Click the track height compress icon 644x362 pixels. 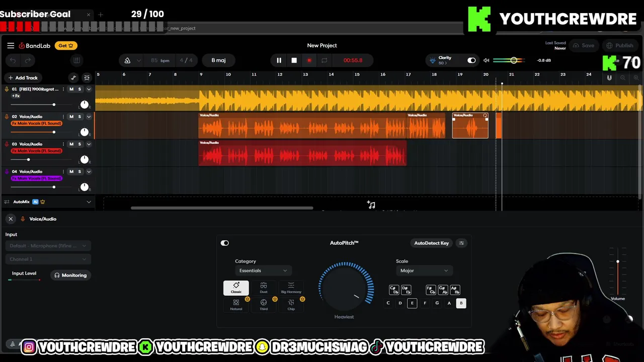87,78
